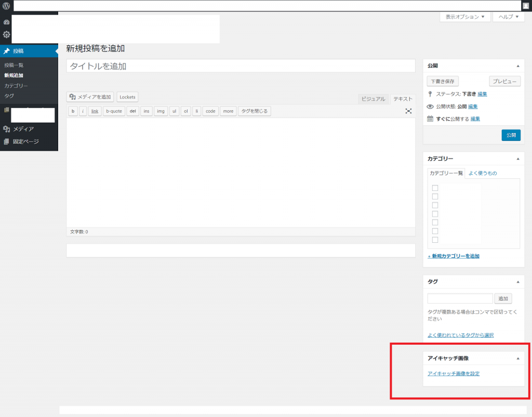Open the dashboard gauge icon in sidebar

6,22
